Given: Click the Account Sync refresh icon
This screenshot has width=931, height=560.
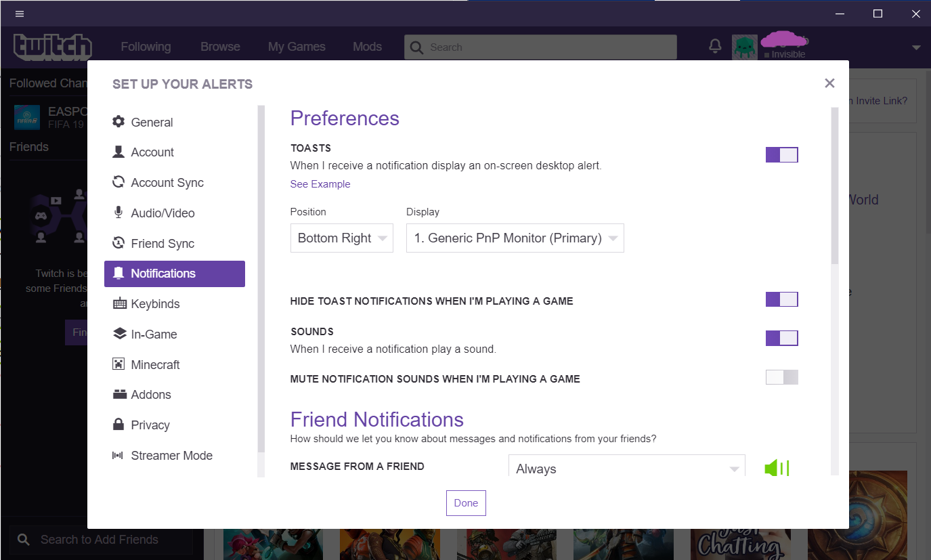Looking at the screenshot, I should coord(118,182).
